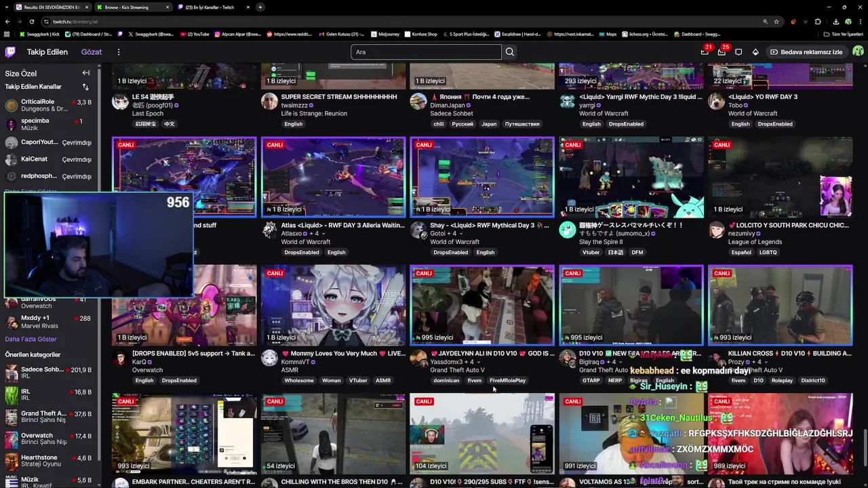This screenshot has height=488, width=868.
Task: Click the CriticalRole channel avatar
Action: pyautogui.click(x=12, y=105)
